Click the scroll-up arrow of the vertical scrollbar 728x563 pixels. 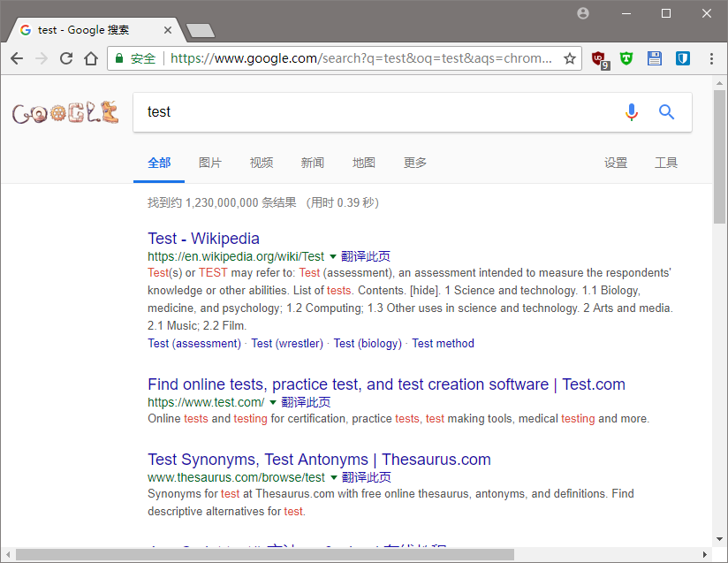[x=720, y=83]
